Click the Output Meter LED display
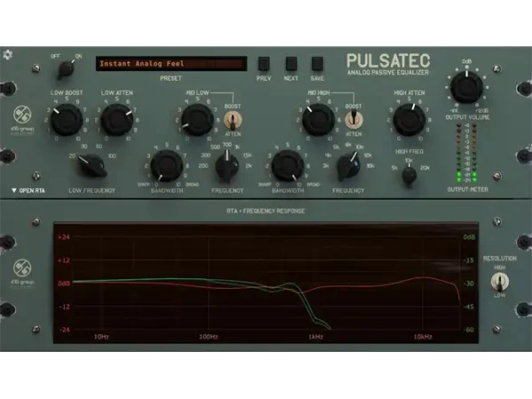Screen dimensions: 532x399 pyautogui.click(x=466, y=153)
